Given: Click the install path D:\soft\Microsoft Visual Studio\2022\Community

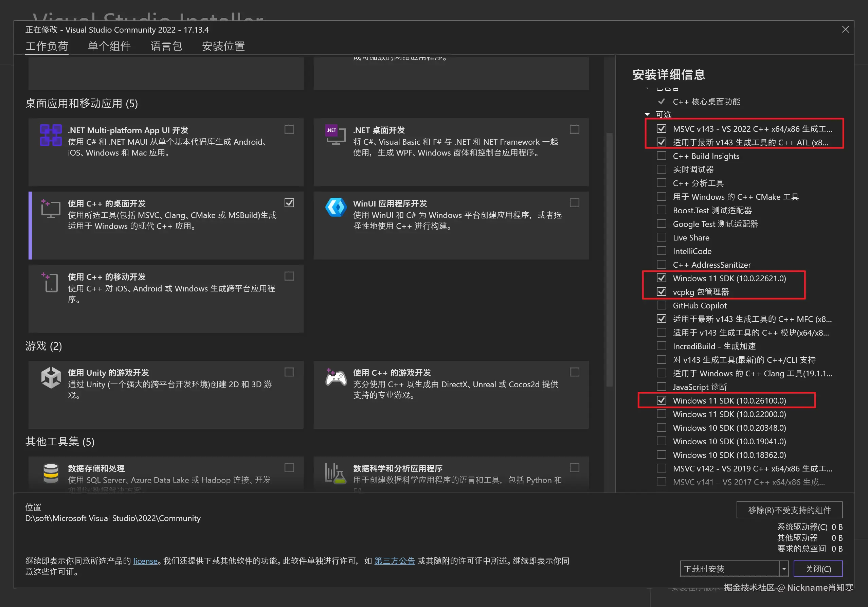Looking at the screenshot, I should (113, 518).
